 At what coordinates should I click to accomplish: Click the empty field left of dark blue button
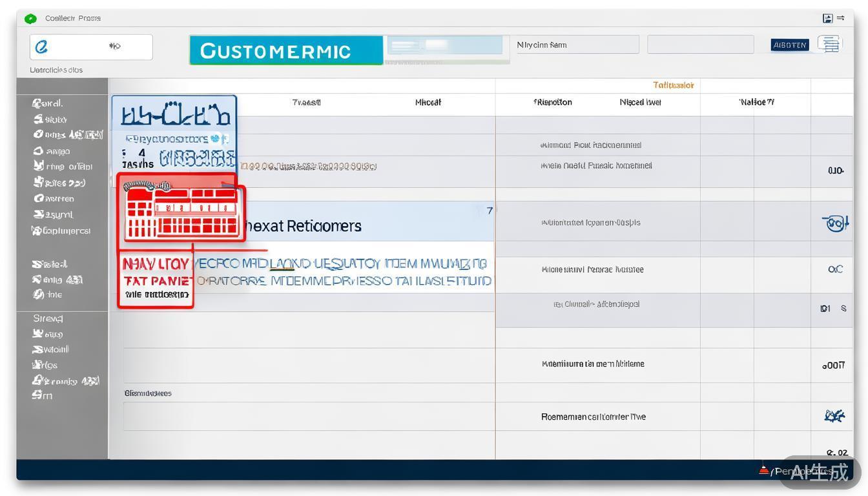point(700,45)
